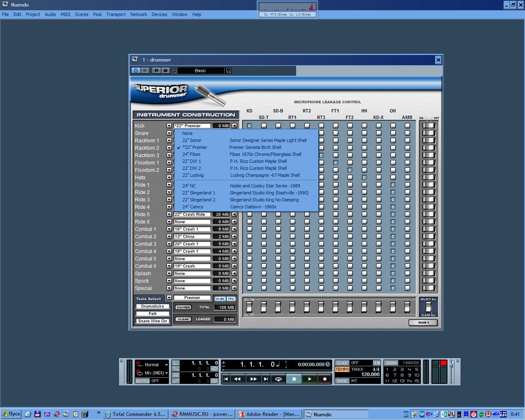This screenshot has width=525, height=420.
Task: Open Start (Пуск) button on taskbar
Action: (x=11, y=414)
